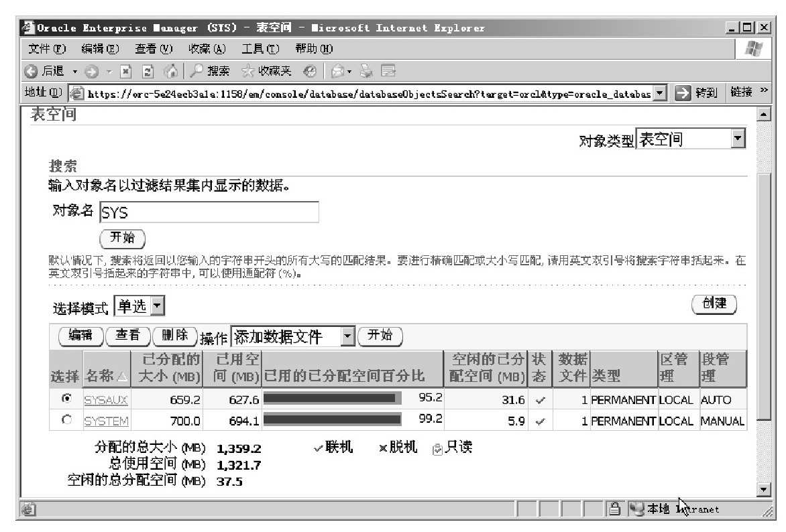
Task: Click the 创建 button
Action: click(714, 304)
